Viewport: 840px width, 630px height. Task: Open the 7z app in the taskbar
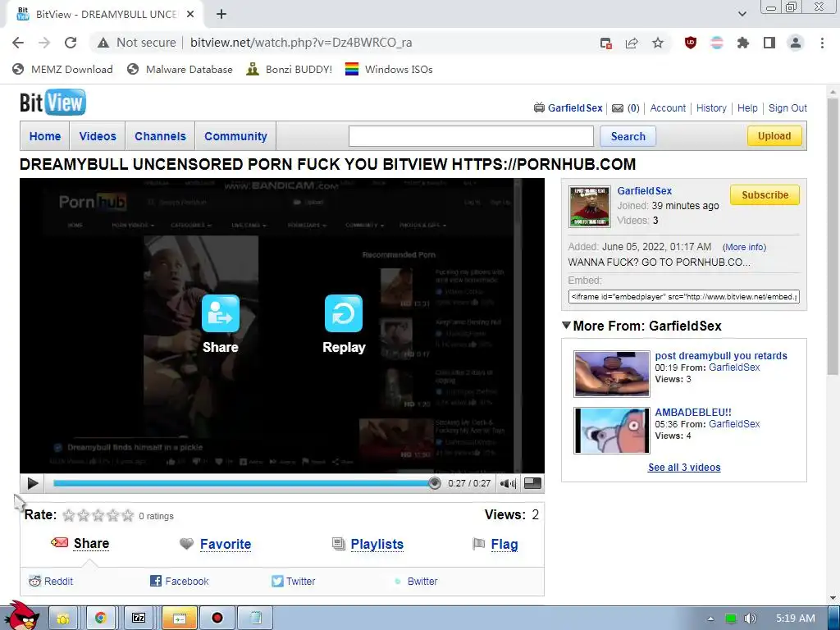(x=139, y=618)
